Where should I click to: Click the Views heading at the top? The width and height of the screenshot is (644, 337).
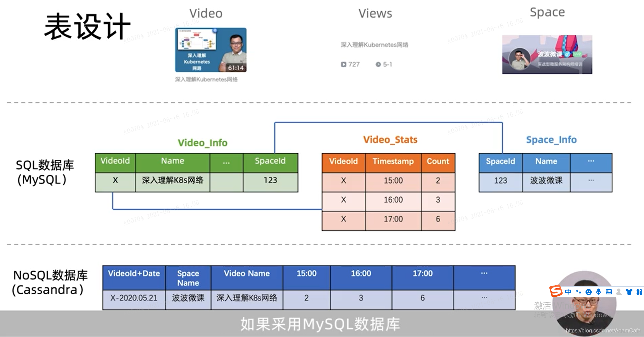tap(375, 14)
